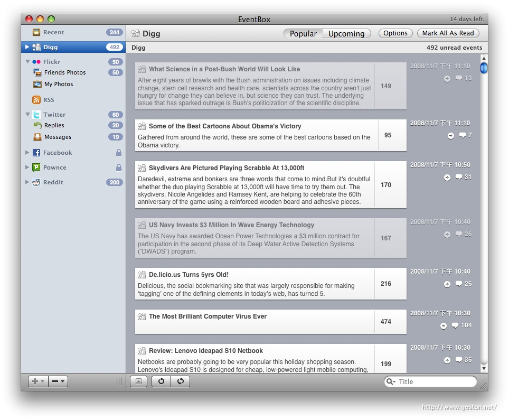The height and width of the screenshot is (420, 509).
Task: Click the 216 diggs count
Action: point(385,284)
